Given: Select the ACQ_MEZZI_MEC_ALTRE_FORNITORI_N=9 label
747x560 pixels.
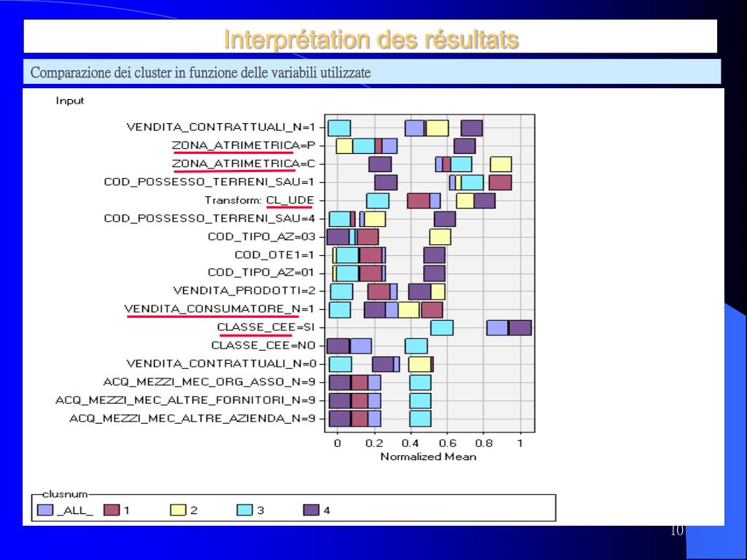Looking at the screenshot, I should pyautogui.click(x=185, y=400).
